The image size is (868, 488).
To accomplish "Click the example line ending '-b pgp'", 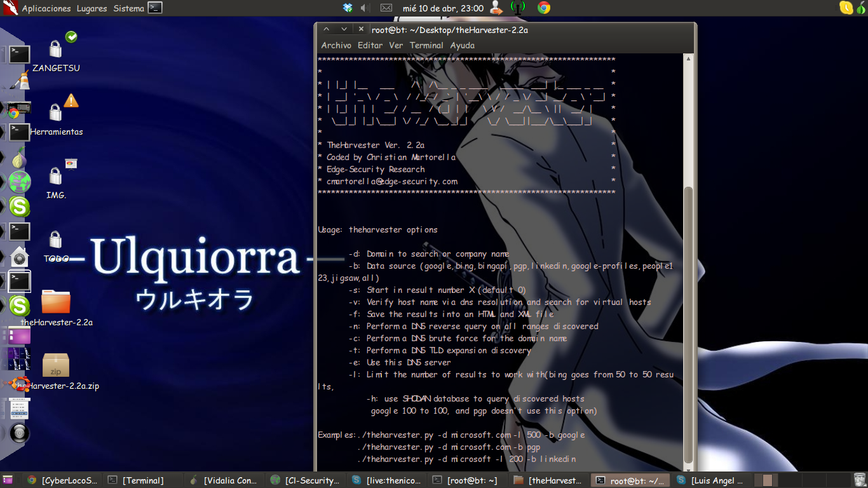I will click(449, 447).
